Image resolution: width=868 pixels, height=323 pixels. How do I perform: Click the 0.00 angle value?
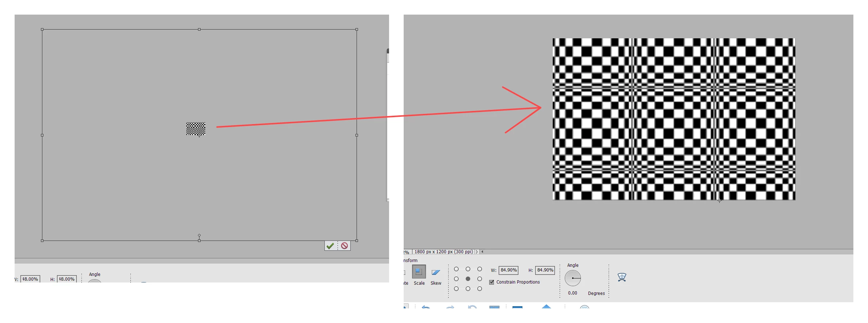[573, 293]
